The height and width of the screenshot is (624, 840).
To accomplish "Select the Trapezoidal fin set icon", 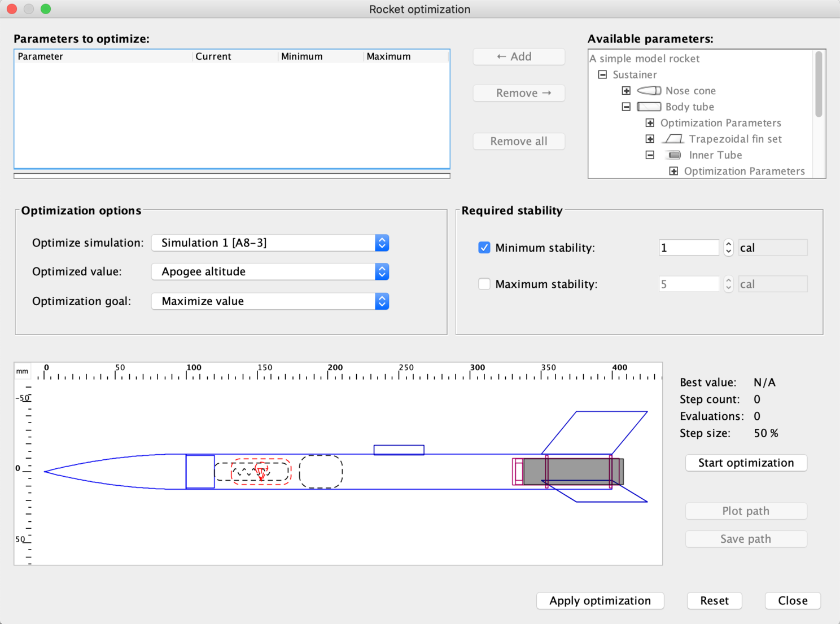I will coord(672,139).
